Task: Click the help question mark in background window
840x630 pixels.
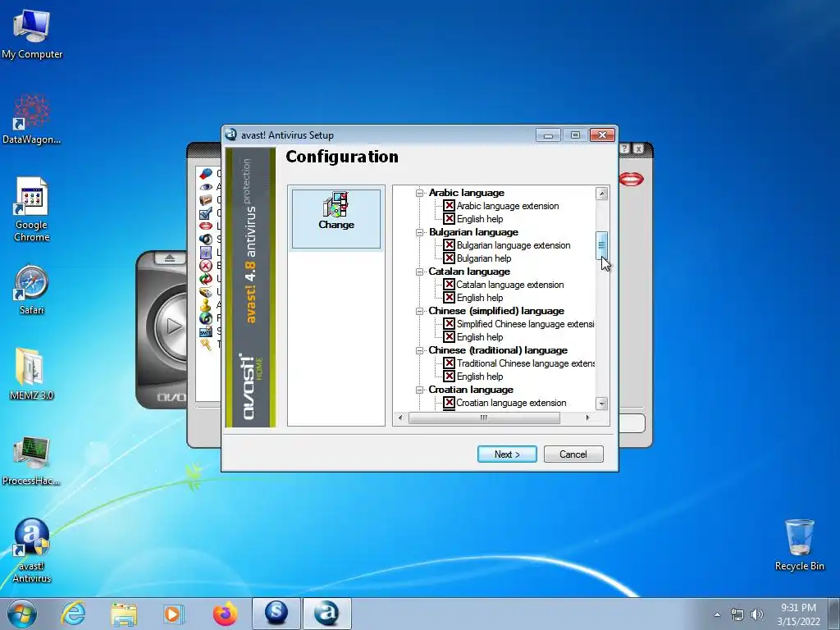Action: (625, 149)
